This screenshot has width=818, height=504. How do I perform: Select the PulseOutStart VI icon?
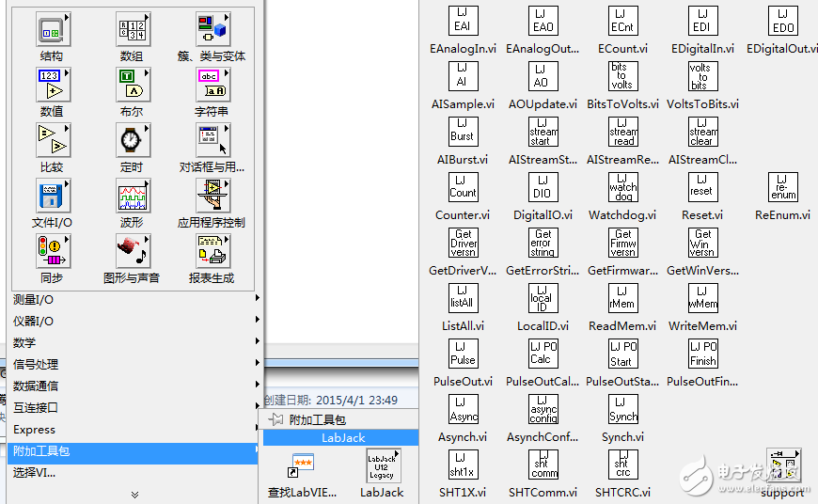622,354
